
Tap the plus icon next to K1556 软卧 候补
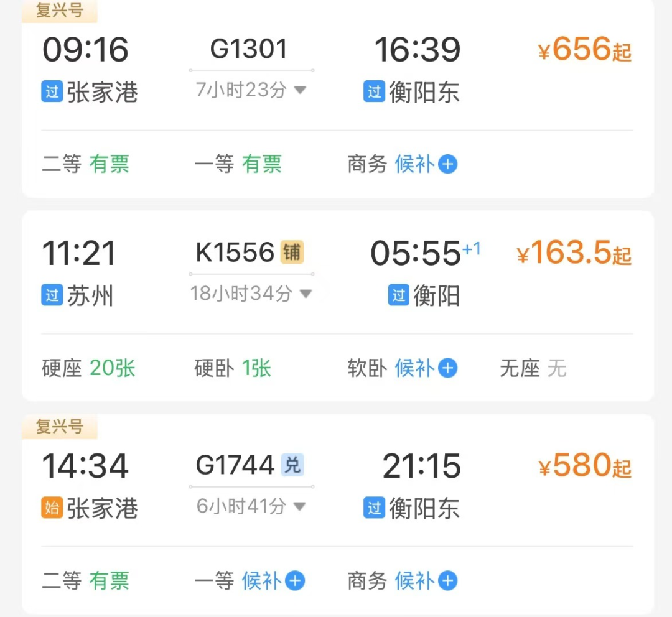point(447,369)
